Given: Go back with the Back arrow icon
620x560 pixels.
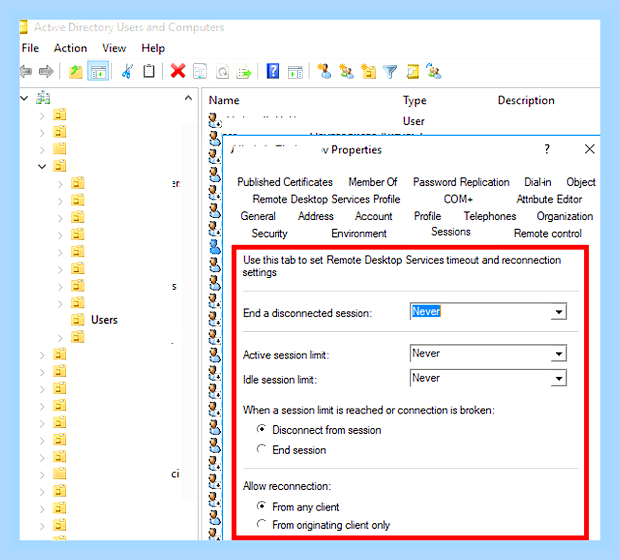Looking at the screenshot, I should pyautogui.click(x=26, y=72).
